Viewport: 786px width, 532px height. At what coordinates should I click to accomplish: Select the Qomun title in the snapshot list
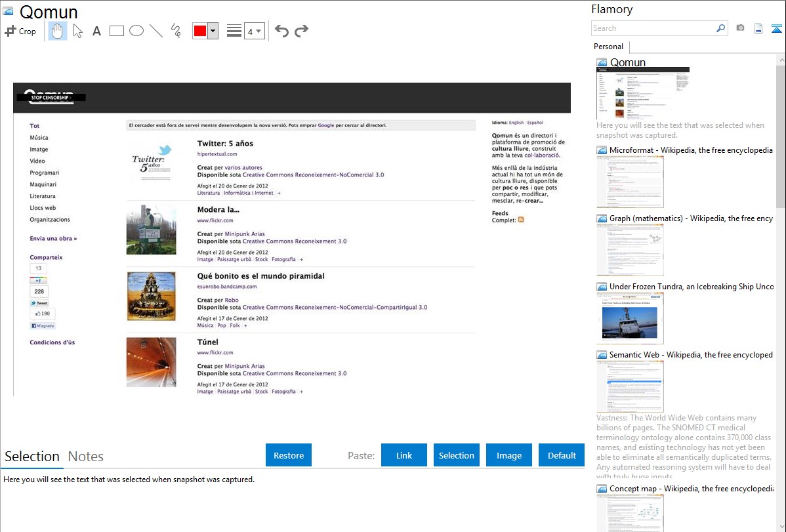[628, 63]
